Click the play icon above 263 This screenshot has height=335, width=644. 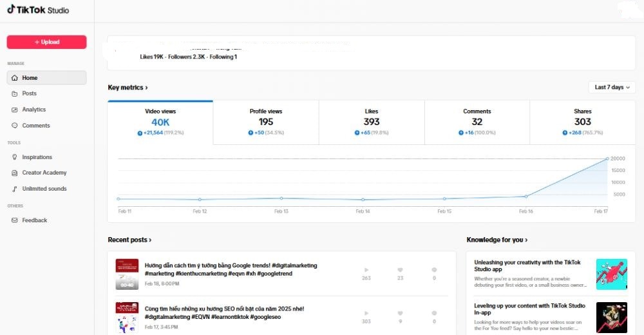366,270
